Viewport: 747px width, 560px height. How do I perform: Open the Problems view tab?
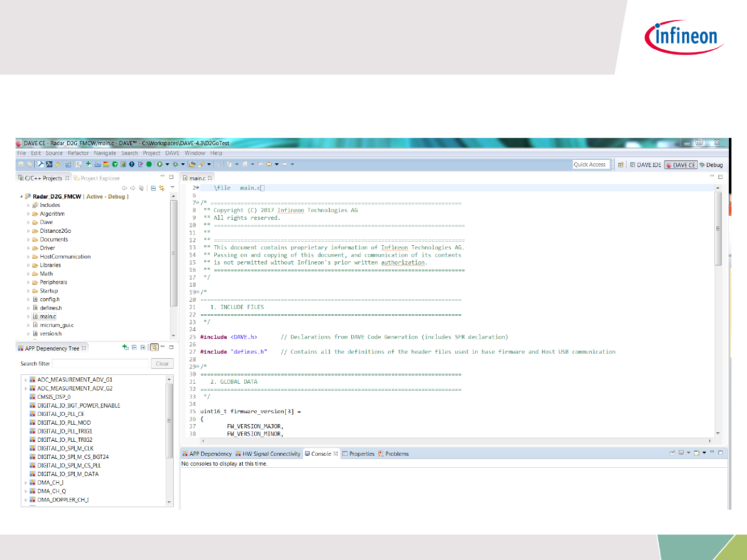point(394,454)
